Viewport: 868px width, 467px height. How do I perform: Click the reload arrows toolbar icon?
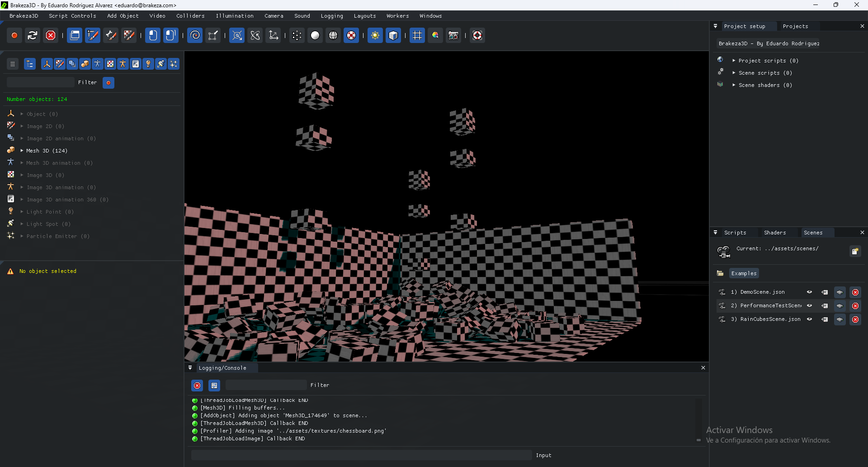coord(32,35)
